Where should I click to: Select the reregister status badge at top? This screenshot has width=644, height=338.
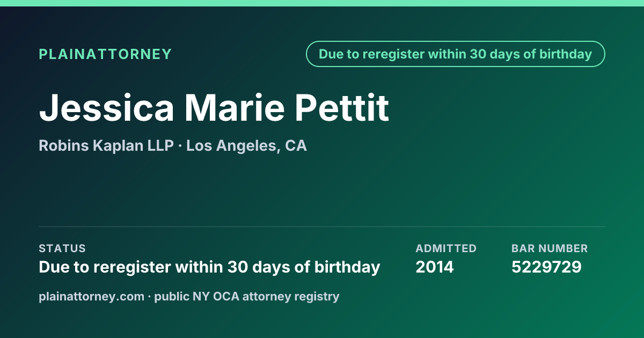[455, 54]
